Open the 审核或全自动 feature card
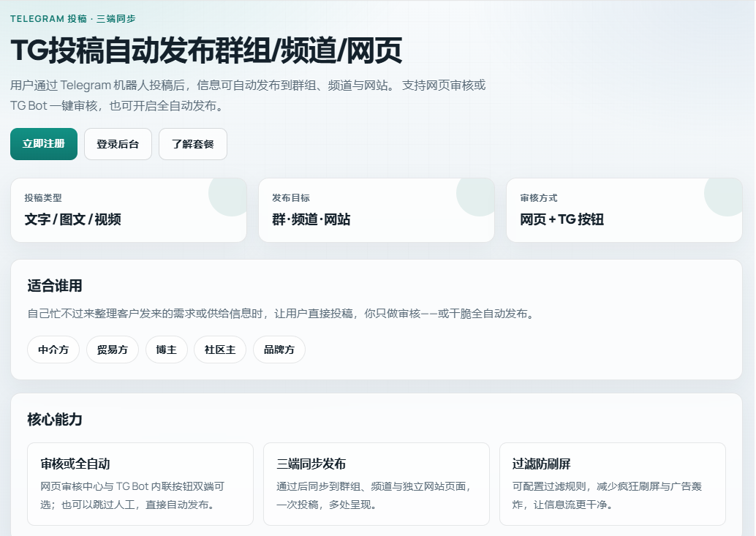 [x=140, y=484]
